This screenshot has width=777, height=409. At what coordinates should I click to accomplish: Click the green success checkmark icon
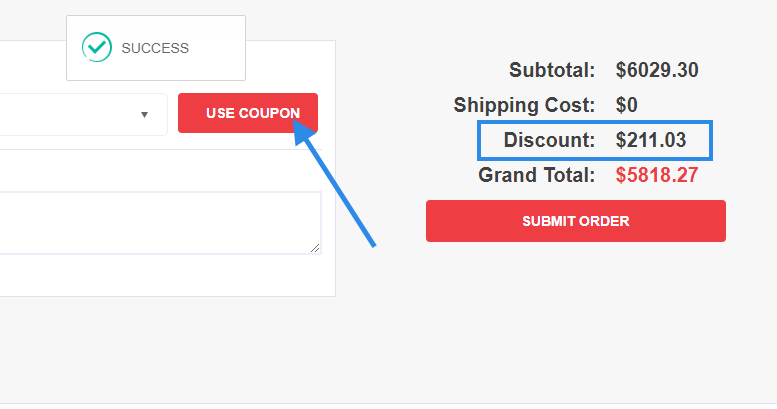coord(97,48)
